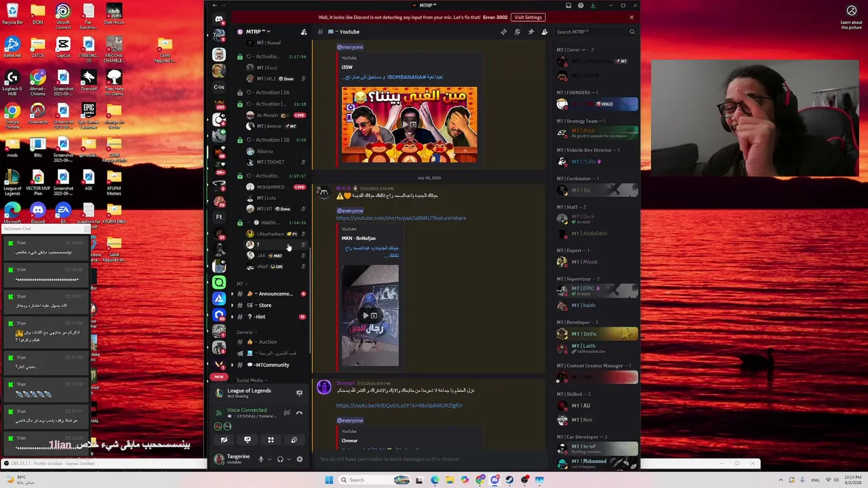
Task: Open pinned messages in channel header
Action: [530, 32]
